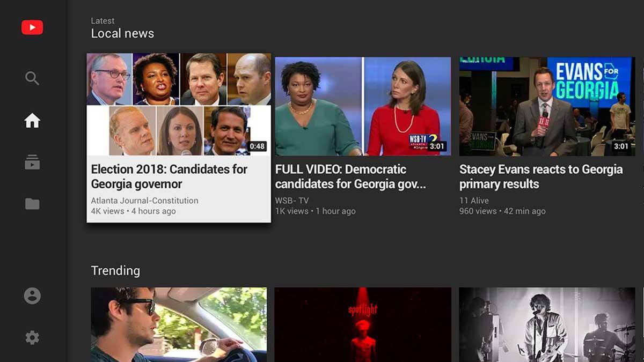Select title "FULL VIDEO: Democratic candidates for Georgia gov..."
644x362 pixels.
[x=350, y=176]
